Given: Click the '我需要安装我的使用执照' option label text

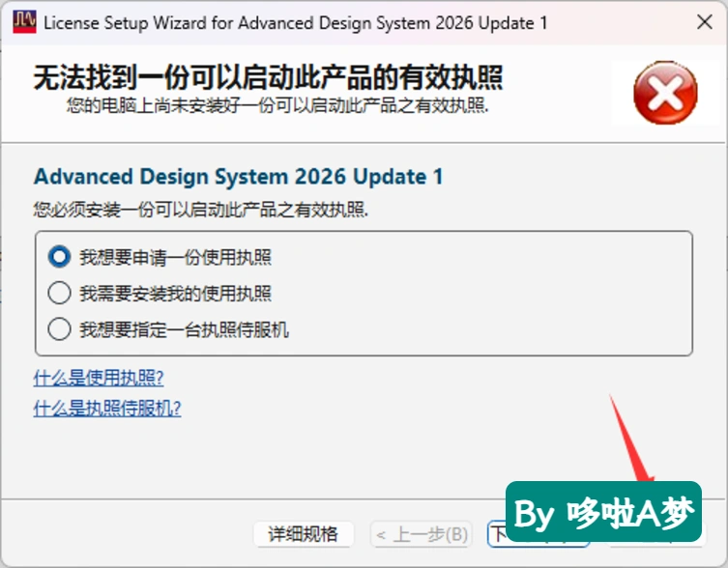Looking at the screenshot, I should [176, 294].
